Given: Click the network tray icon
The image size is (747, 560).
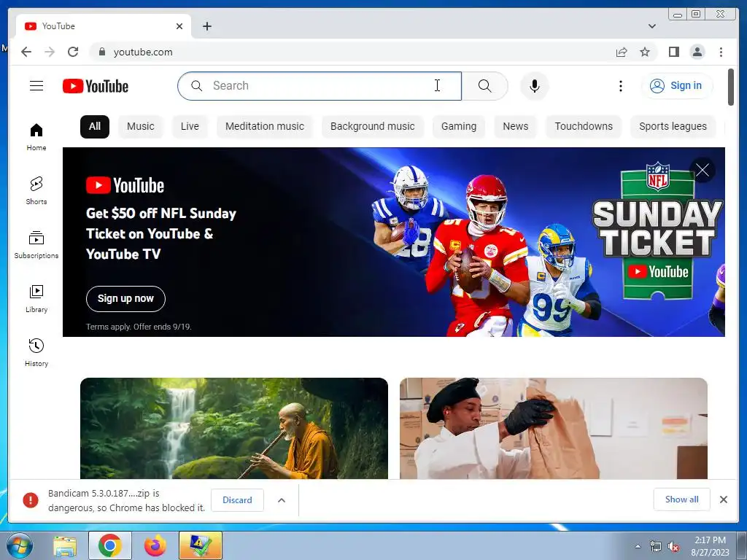Looking at the screenshot, I should tap(656, 547).
